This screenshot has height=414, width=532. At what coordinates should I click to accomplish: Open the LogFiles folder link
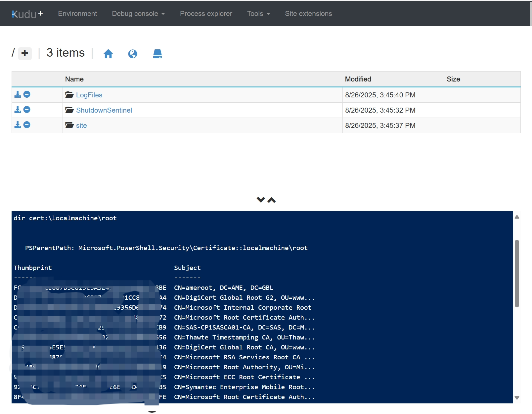click(x=89, y=95)
